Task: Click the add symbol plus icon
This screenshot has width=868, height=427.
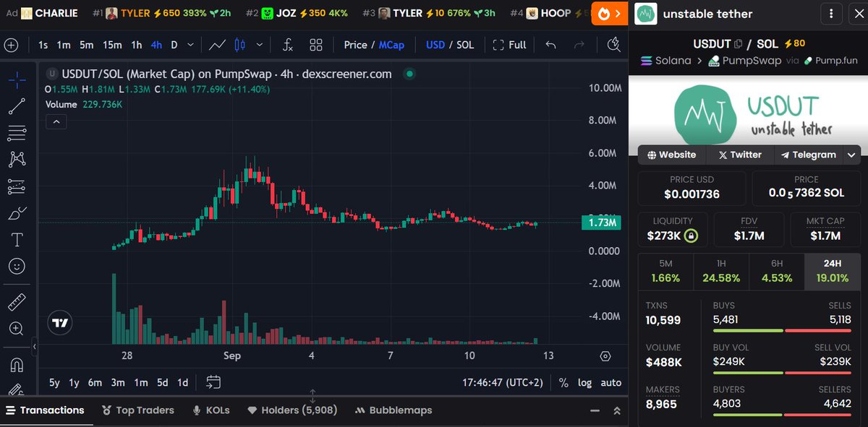Action: tap(11, 45)
